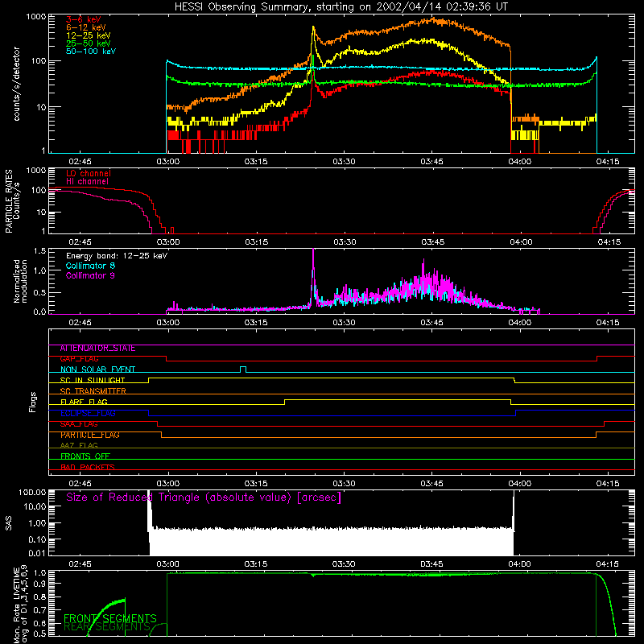The height and width of the screenshot is (644, 644).
Task: Click the BAD_PACKETS flag label
Action: 88,467
